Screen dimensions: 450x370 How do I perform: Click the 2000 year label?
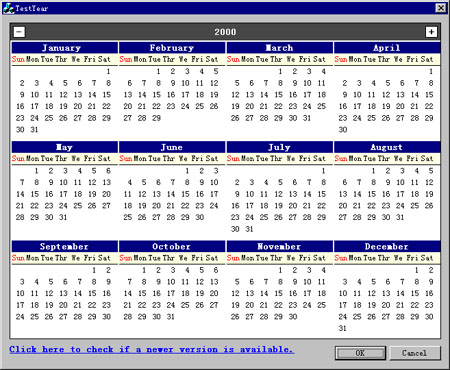[225, 32]
